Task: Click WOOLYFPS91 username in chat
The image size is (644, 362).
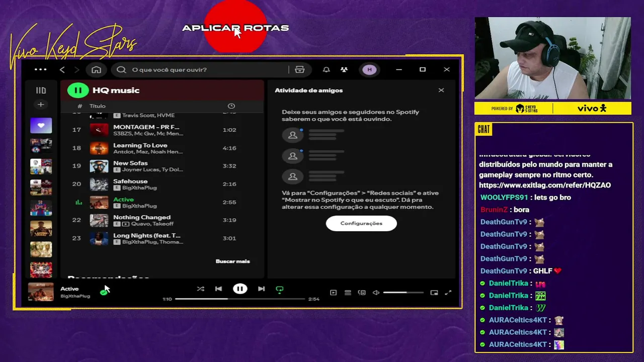Action: coord(504,198)
